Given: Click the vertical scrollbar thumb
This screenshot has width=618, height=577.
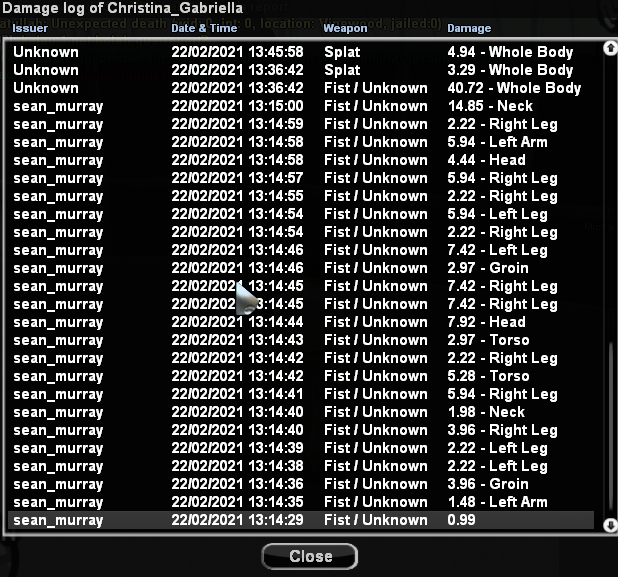Looking at the screenshot, I should click(x=611, y=428).
